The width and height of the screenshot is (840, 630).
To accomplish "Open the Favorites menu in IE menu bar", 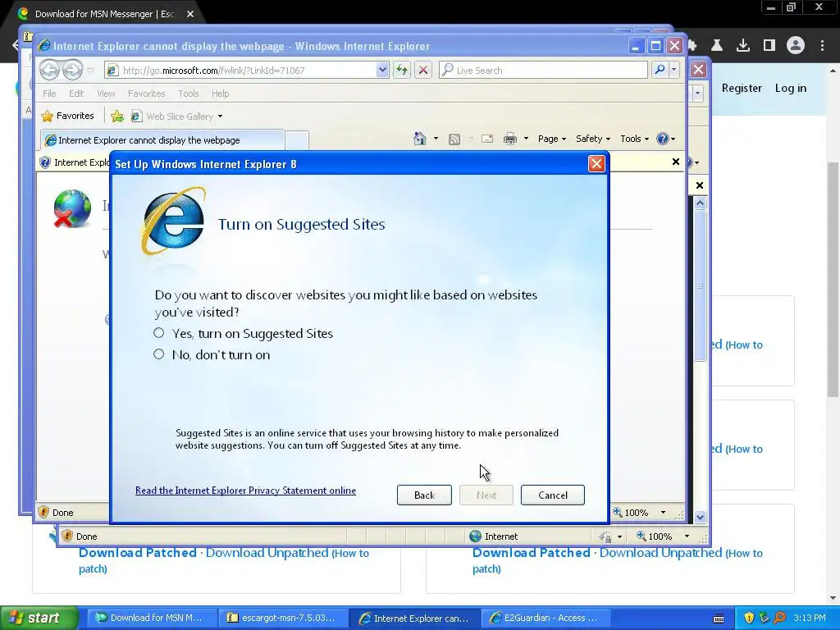I will point(146,94).
